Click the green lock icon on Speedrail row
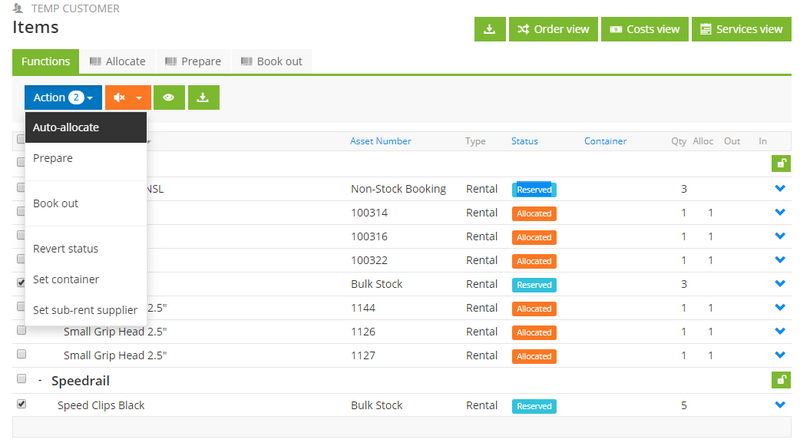This screenshot has height=446, width=800. click(780, 380)
